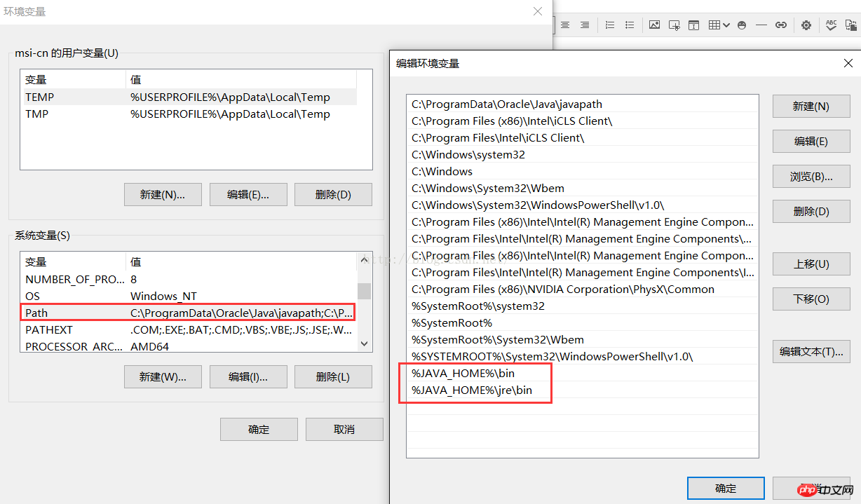Click insert hyperlink chain icon
The height and width of the screenshot is (504, 861).
click(x=781, y=25)
